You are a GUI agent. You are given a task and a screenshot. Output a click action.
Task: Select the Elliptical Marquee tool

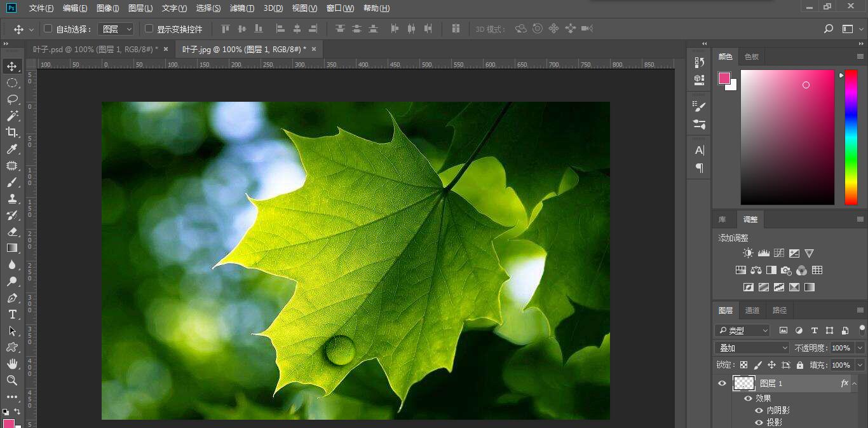point(12,83)
